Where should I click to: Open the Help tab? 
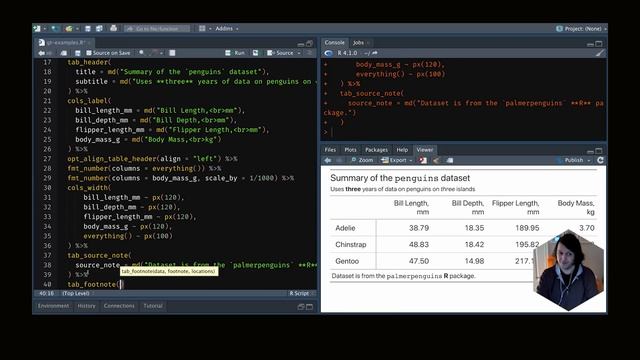tap(402, 150)
